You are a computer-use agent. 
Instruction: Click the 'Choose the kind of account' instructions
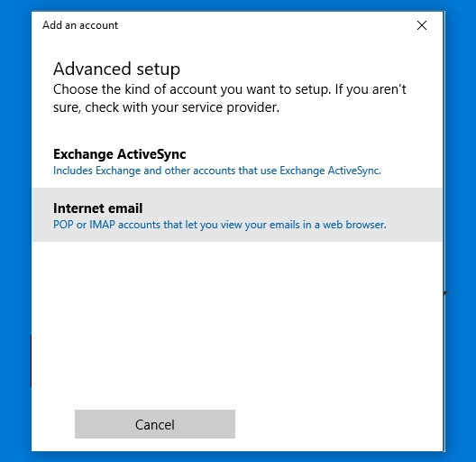point(230,98)
